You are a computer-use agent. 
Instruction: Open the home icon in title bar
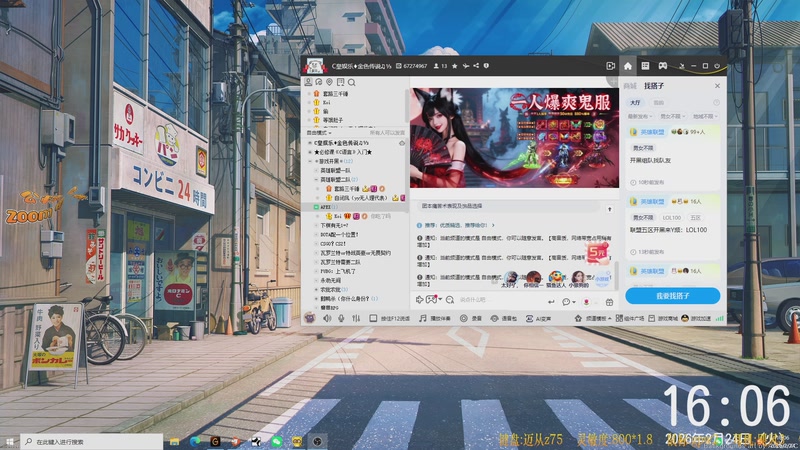click(628, 66)
